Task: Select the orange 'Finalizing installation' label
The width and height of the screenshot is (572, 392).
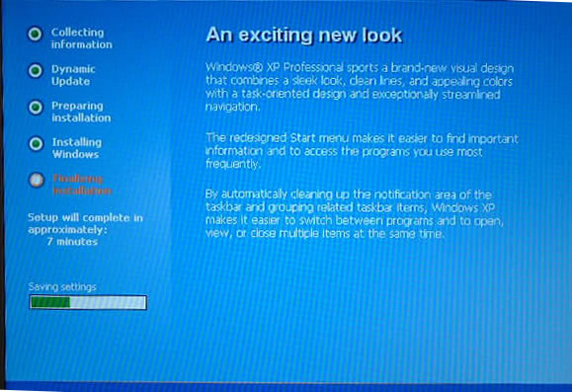Action: [82, 185]
